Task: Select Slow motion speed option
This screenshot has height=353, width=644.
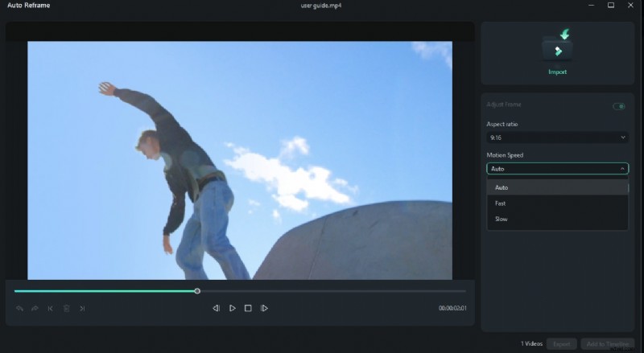Action: [x=557, y=219]
